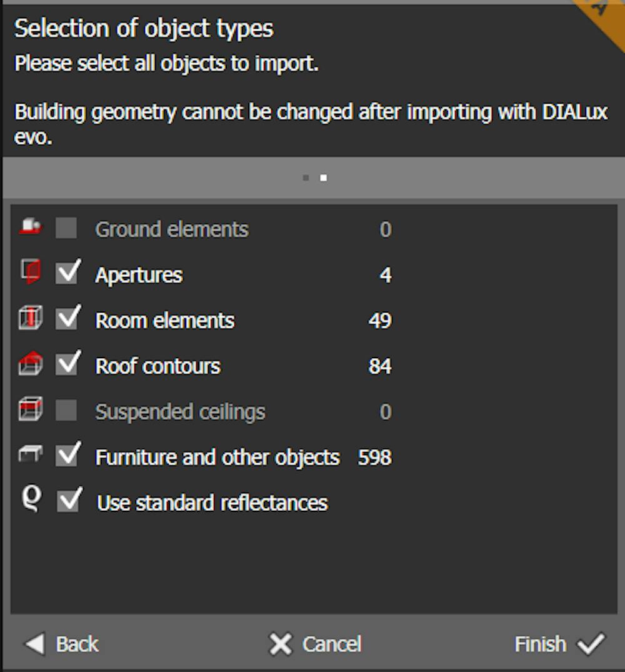Select the second page indicator dot
This screenshot has height=672, width=625.
[323, 178]
